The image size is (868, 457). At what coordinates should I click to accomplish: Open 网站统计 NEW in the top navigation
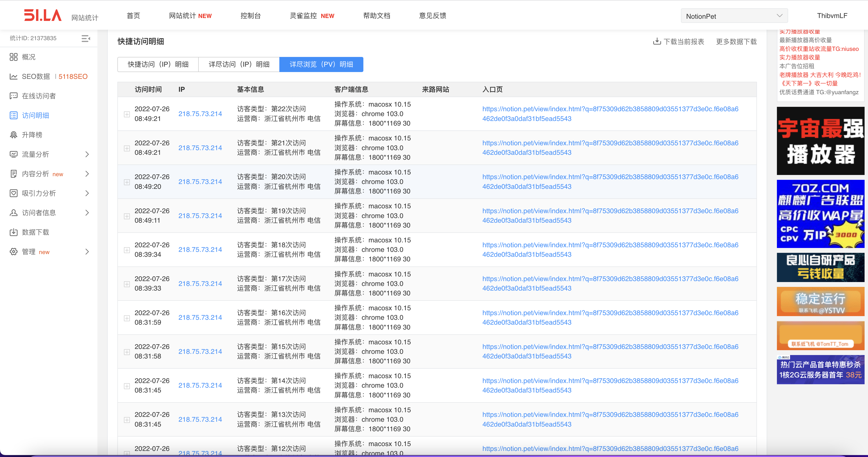click(190, 16)
